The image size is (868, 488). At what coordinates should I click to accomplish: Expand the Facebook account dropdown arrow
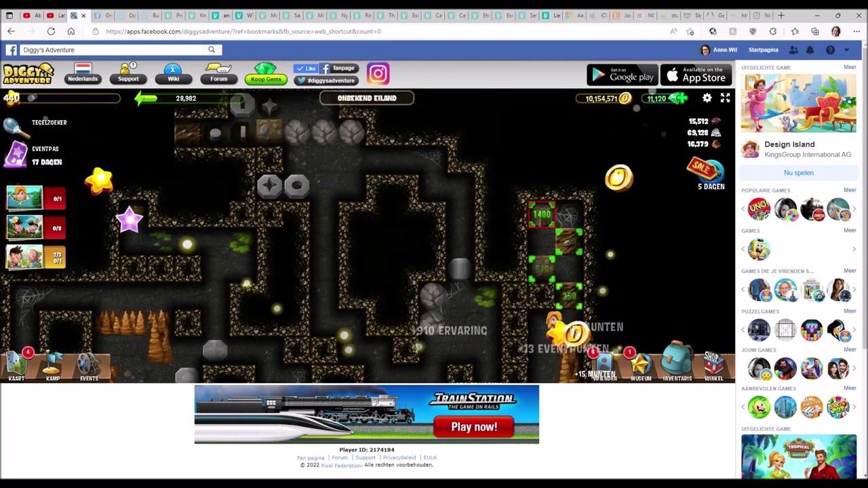(846, 50)
